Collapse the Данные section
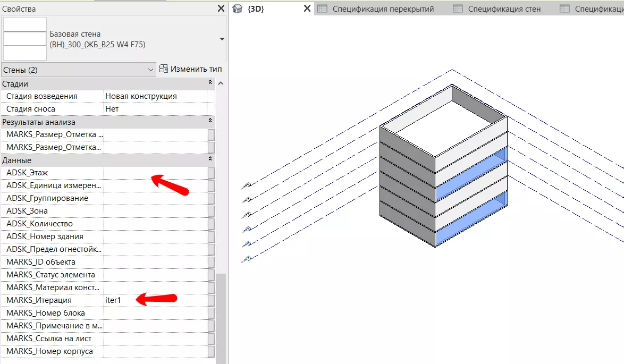This screenshot has width=624, height=364. (210, 160)
